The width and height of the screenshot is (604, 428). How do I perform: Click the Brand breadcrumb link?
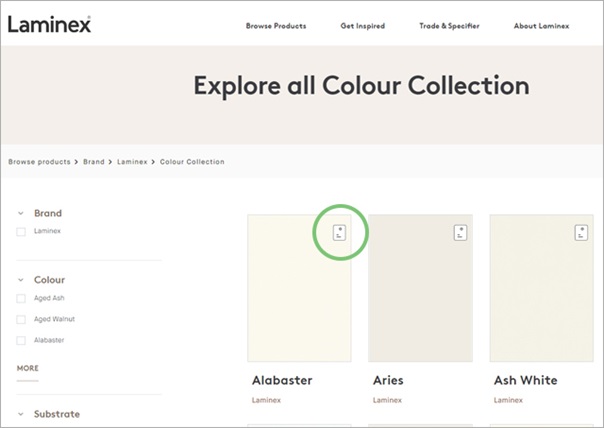(x=94, y=161)
